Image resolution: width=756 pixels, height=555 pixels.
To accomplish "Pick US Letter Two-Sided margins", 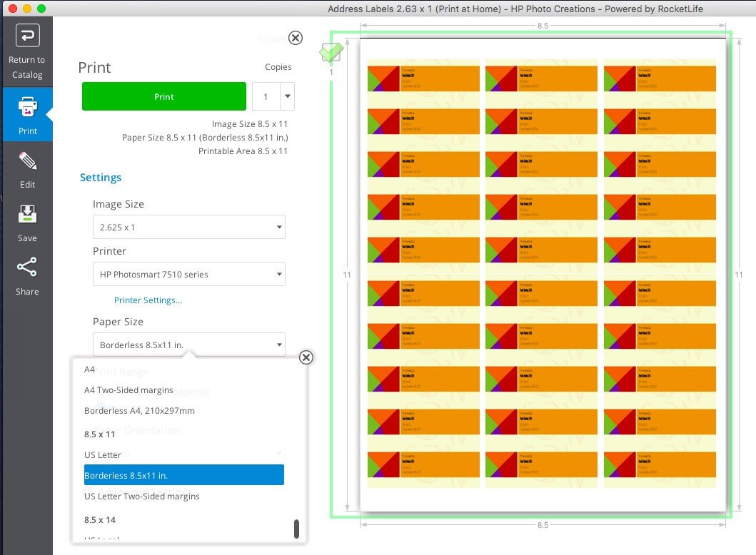I will point(141,497).
